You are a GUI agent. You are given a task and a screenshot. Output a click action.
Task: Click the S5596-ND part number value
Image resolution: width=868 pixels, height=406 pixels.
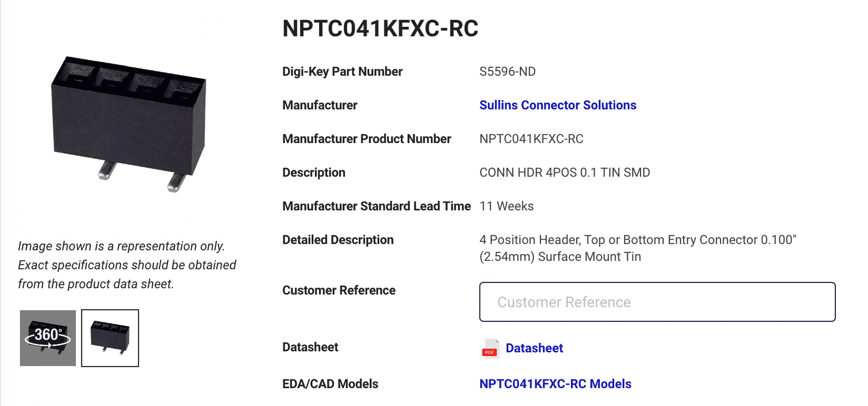507,72
